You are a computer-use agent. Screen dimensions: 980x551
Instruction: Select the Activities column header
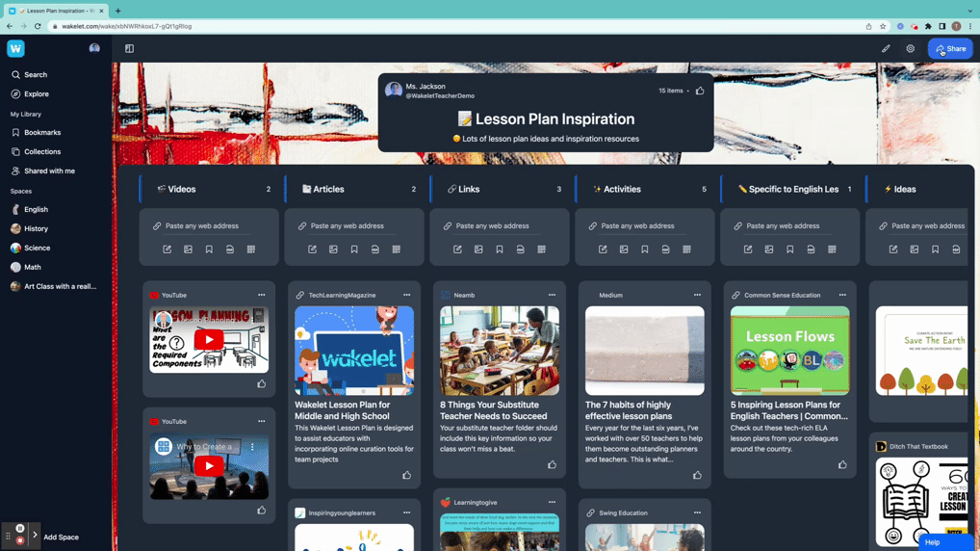tap(646, 189)
